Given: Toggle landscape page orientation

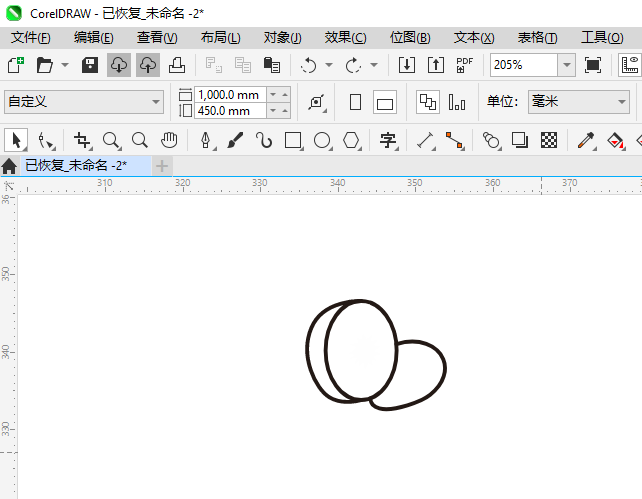Looking at the screenshot, I should click(385, 102).
